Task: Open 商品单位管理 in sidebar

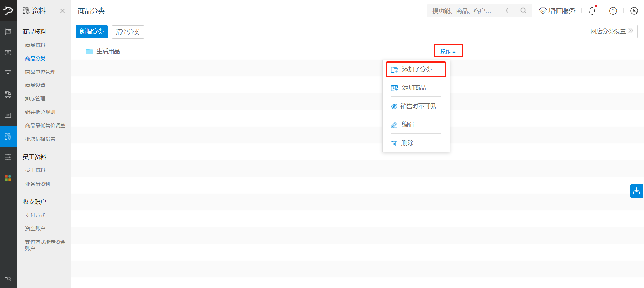Action: click(40, 72)
